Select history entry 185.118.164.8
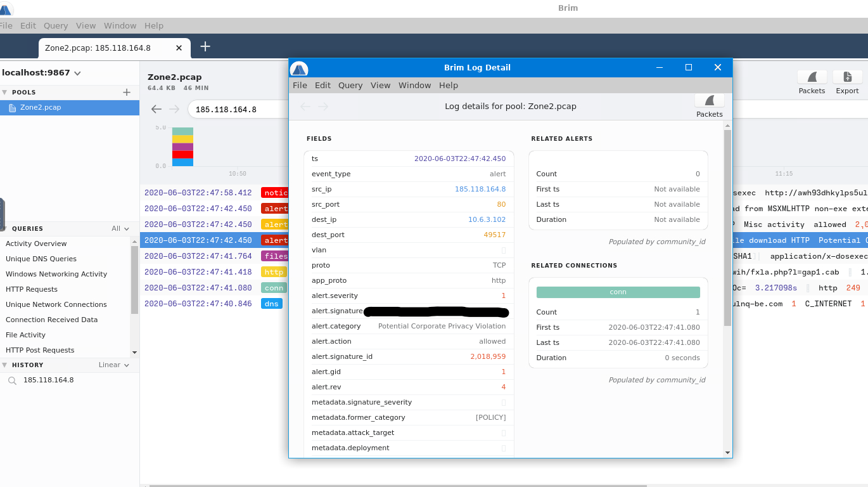The image size is (868, 487). click(x=48, y=380)
